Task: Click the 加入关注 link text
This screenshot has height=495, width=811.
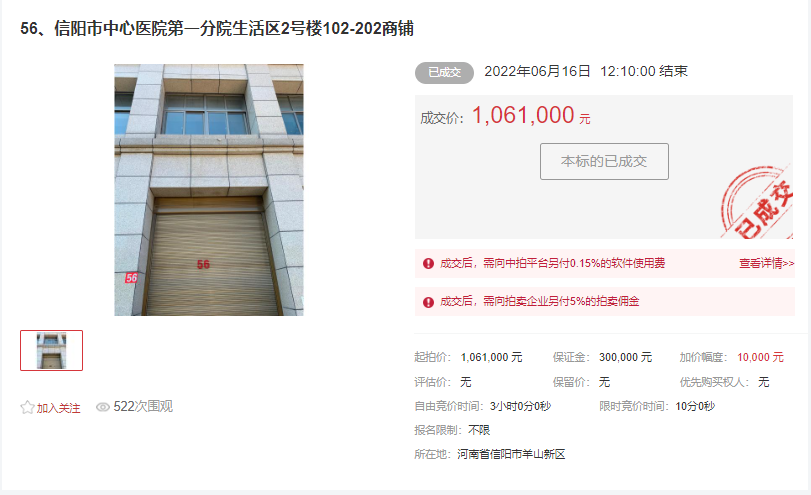Action: (x=58, y=408)
